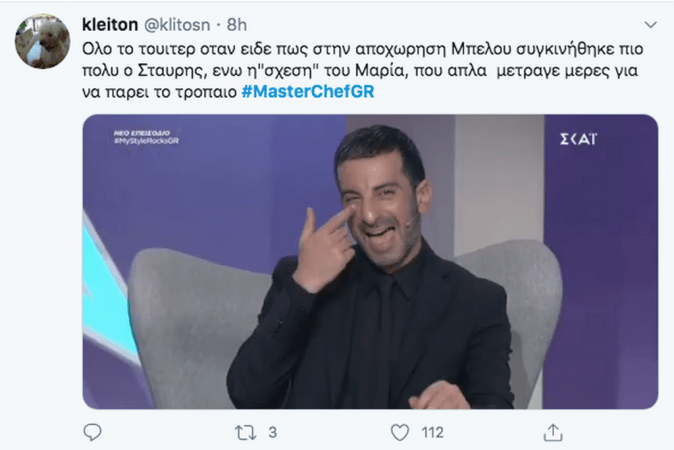Click the #MyStyleRocksGR overlay text in the GIF
This screenshot has width=674, height=450.
(x=146, y=141)
